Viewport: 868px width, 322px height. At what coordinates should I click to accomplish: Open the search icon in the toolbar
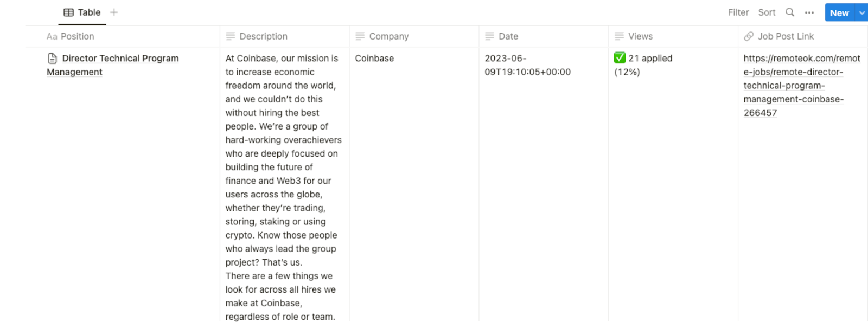pos(789,12)
